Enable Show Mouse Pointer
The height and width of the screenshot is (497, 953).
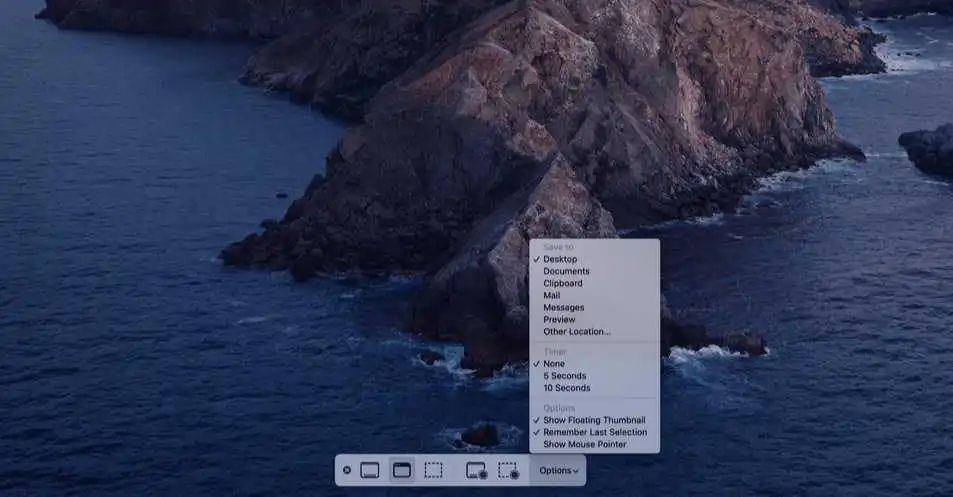tap(584, 444)
